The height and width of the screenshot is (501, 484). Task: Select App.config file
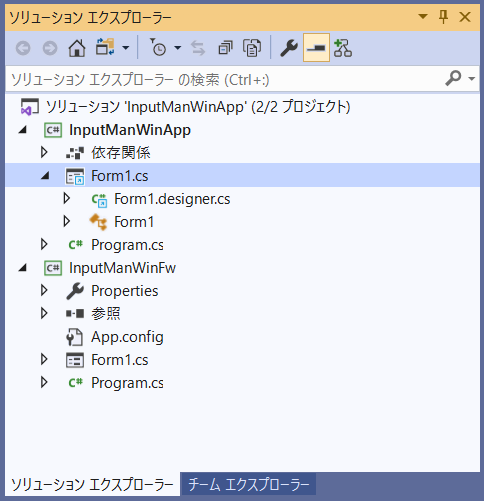127,337
